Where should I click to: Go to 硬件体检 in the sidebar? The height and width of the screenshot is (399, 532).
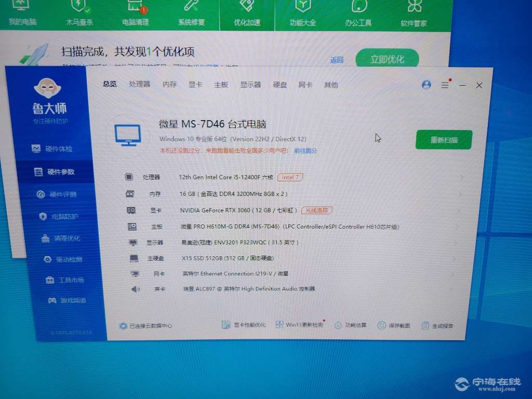click(x=52, y=149)
